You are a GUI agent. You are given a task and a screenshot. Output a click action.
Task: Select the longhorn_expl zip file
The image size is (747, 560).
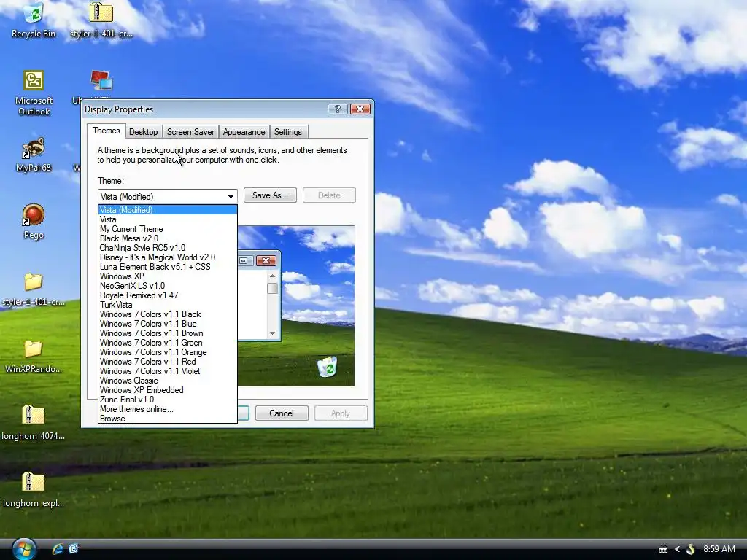tap(34, 490)
